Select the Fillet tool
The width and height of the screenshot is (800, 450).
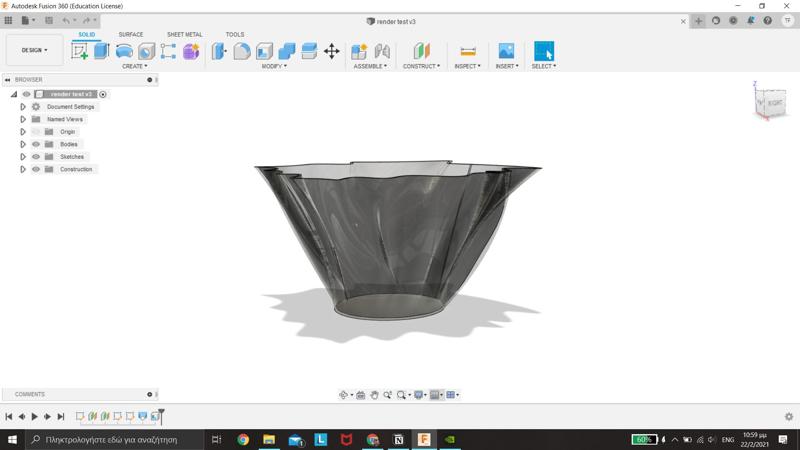coord(242,51)
